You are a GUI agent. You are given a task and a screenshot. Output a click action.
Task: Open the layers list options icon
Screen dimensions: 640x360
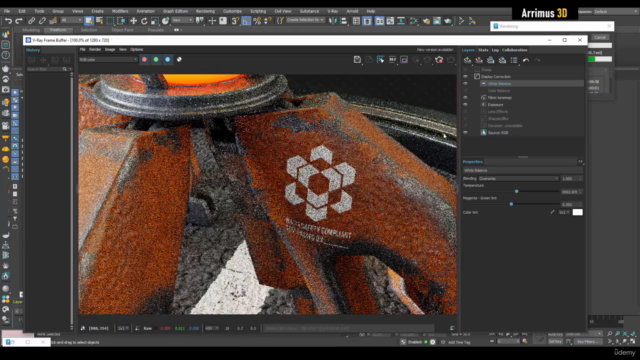click(x=514, y=60)
